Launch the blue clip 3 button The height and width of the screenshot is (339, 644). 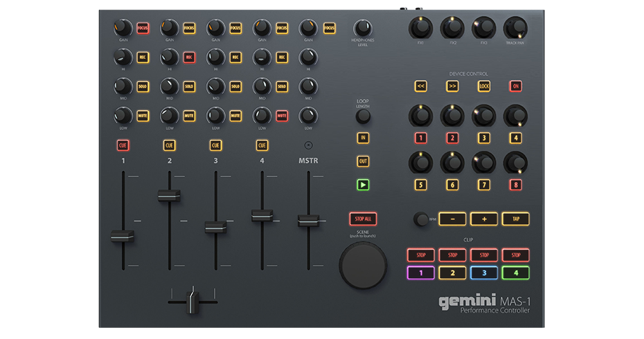pyautogui.click(x=484, y=273)
